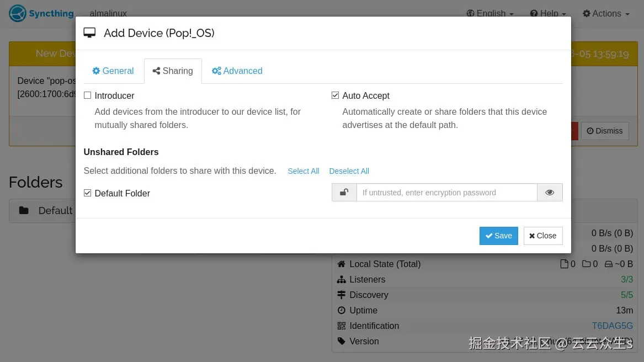Image resolution: width=644 pixels, height=362 pixels.
Task: Click the gears icon on Advanced tab
Action: 216,71
